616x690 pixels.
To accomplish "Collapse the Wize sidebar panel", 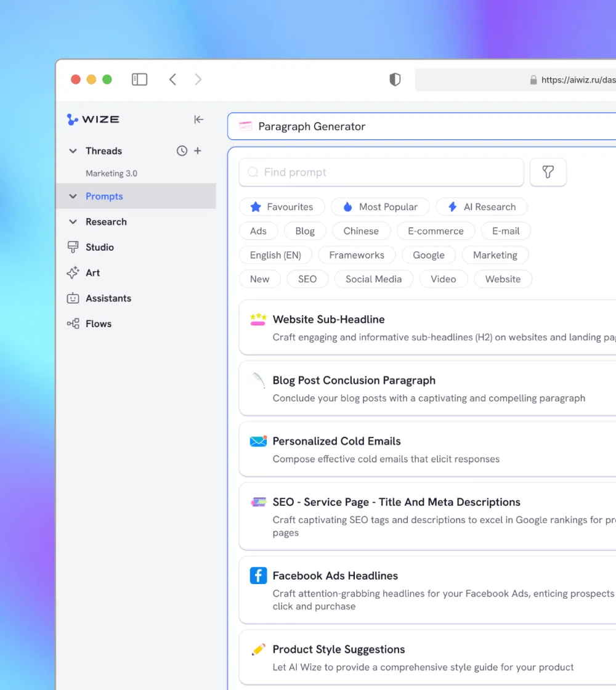I will 198,120.
